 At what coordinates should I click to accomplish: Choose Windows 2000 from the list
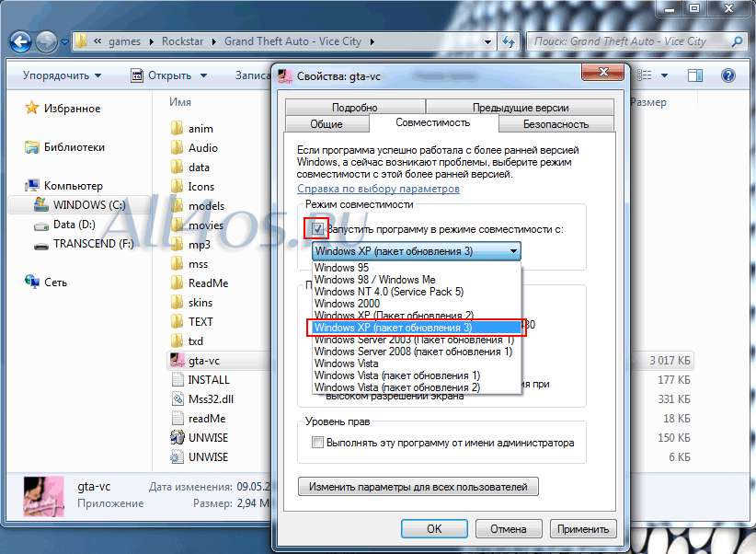point(417,304)
